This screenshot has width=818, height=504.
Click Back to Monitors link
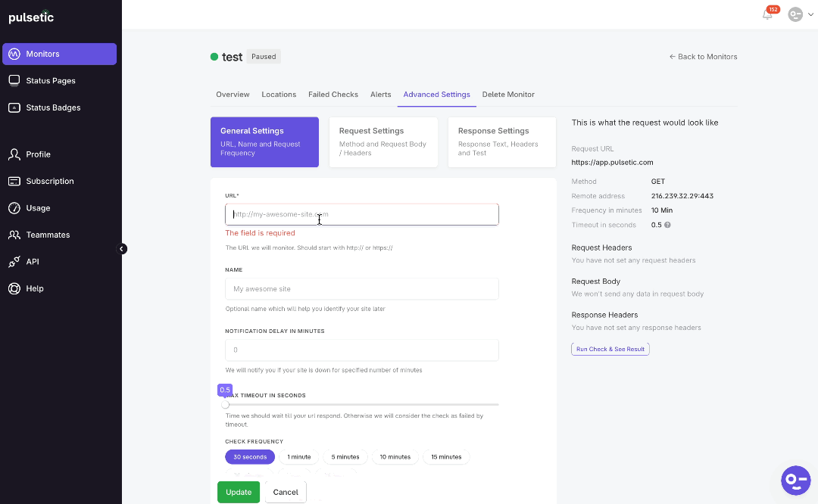click(x=703, y=56)
